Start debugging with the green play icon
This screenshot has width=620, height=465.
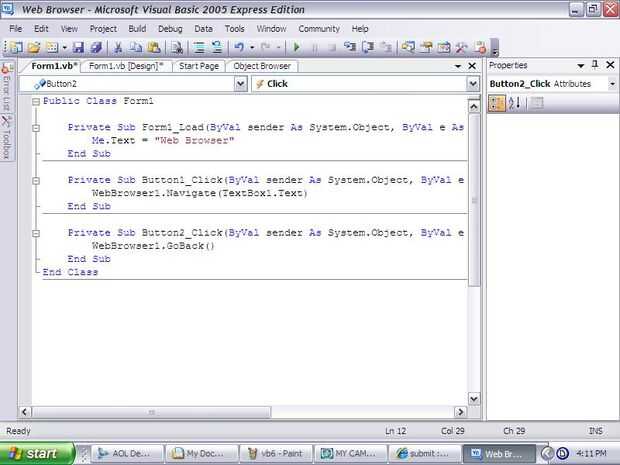297,47
